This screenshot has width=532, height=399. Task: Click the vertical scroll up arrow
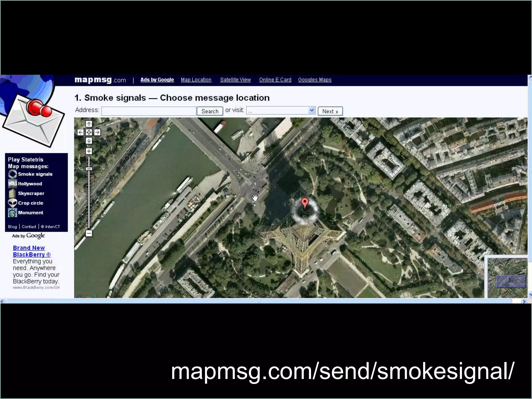530,77
